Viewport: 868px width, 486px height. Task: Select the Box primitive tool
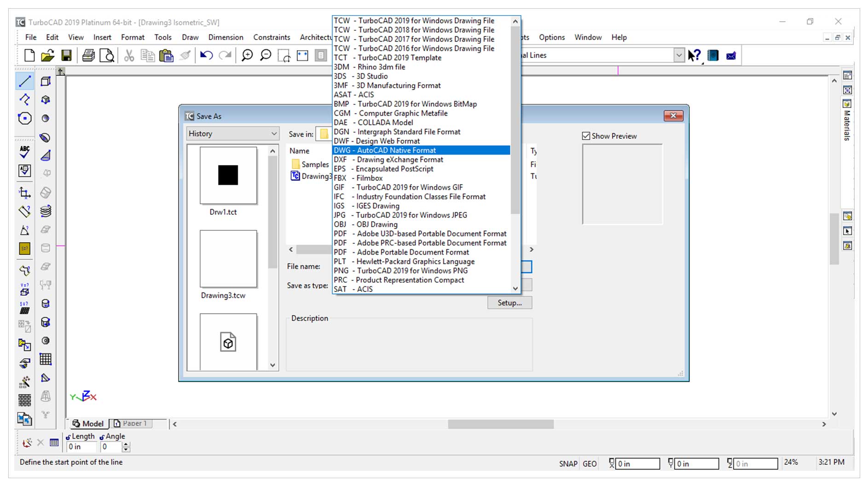(45, 80)
